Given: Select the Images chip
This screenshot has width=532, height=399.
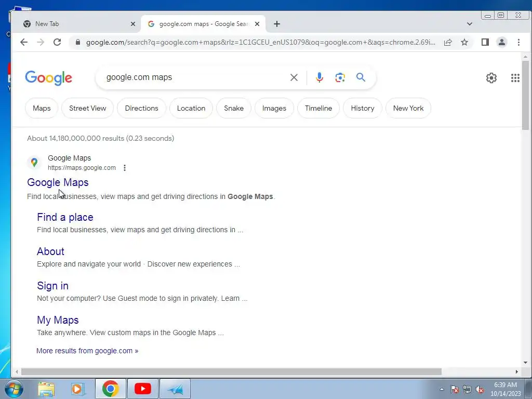Looking at the screenshot, I should point(274,108).
